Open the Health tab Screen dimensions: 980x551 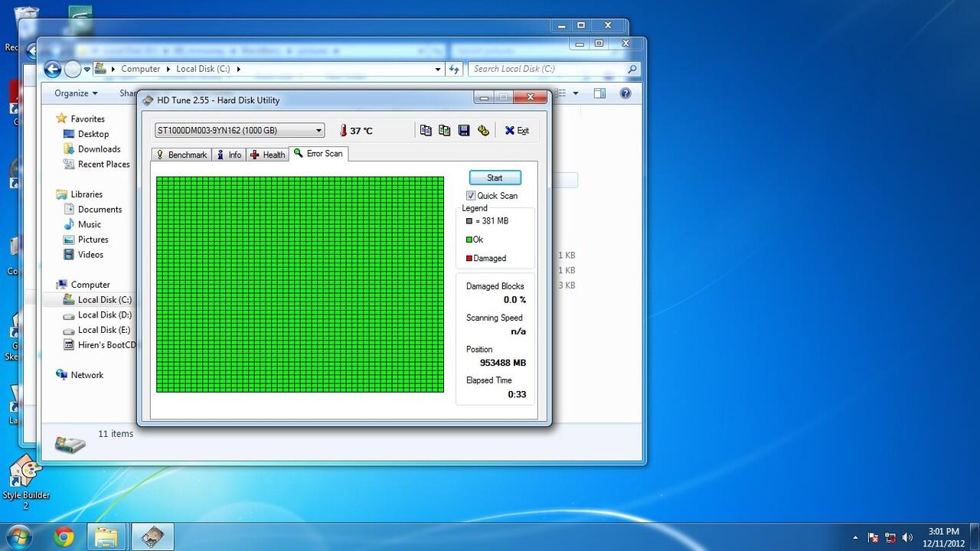(267, 155)
